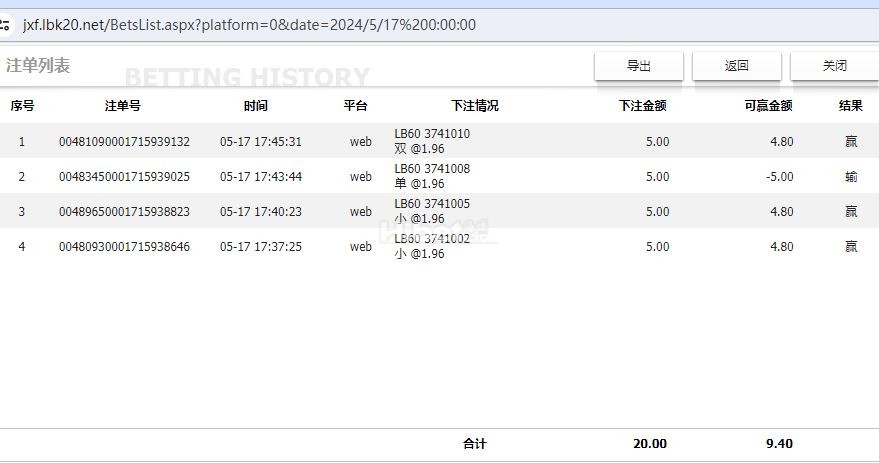The height and width of the screenshot is (463, 879).
Task: Click the 可赢金额 column header
Action: pyautogui.click(x=768, y=105)
